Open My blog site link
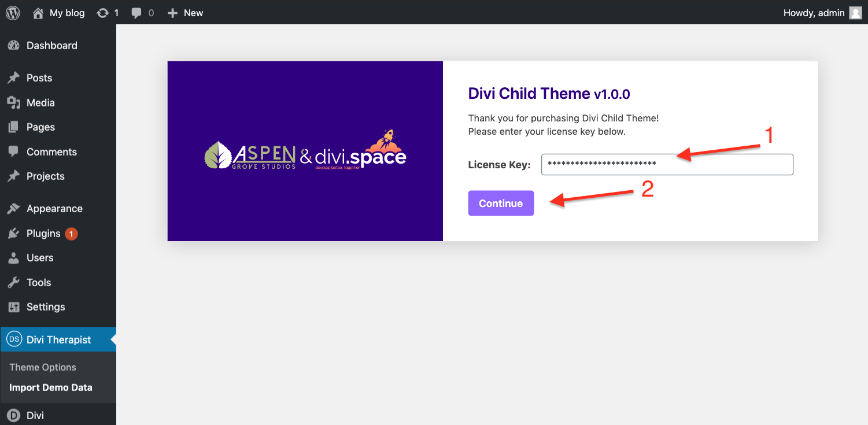868x425 pixels. (67, 13)
